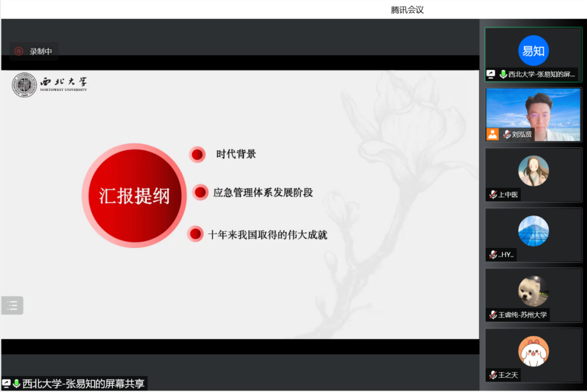Click the 腾讯会议 window title
Image resolution: width=587 pixels, height=392 pixels.
(407, 9)
